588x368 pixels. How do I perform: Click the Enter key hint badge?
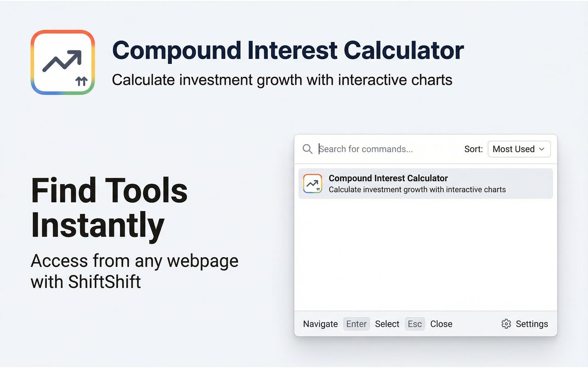point(356,324)
